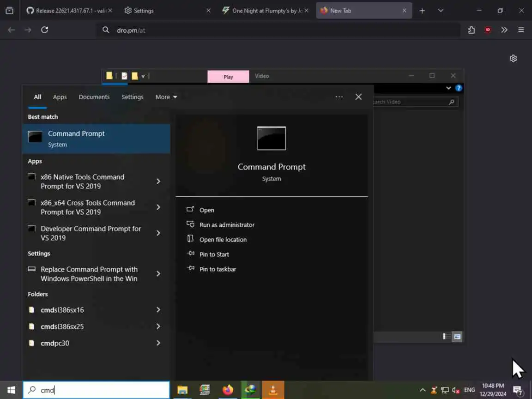The height and width of the screenshot is (399, 532).
Task: Choose Pin to Start
Action: tap(214, 254)
